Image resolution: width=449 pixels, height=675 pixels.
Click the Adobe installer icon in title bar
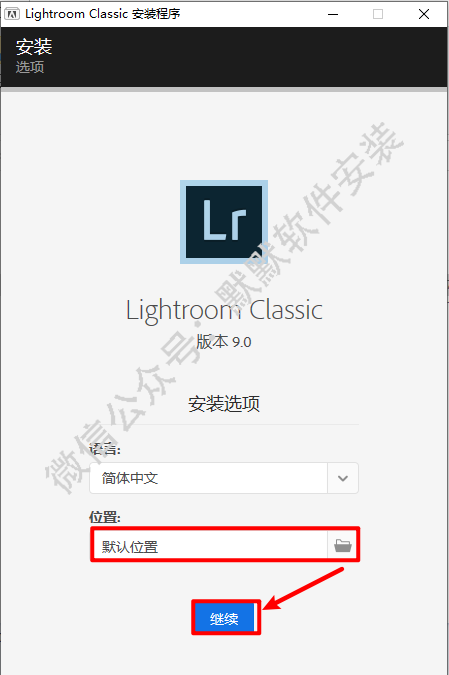12,14
